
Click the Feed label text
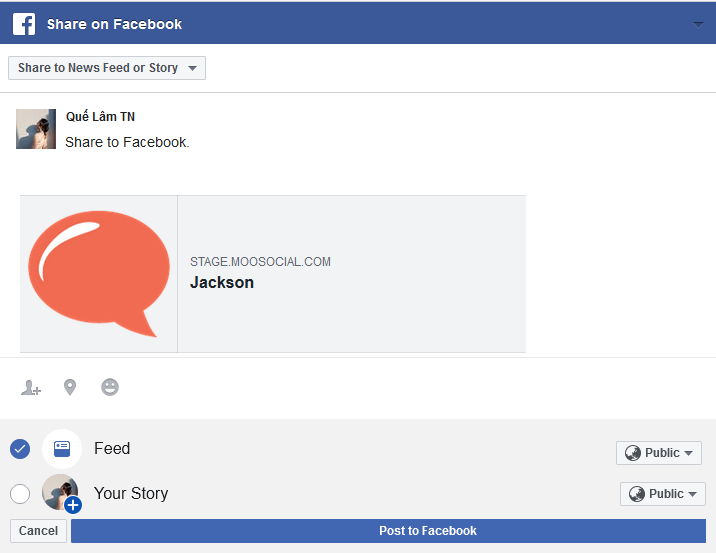112,448
